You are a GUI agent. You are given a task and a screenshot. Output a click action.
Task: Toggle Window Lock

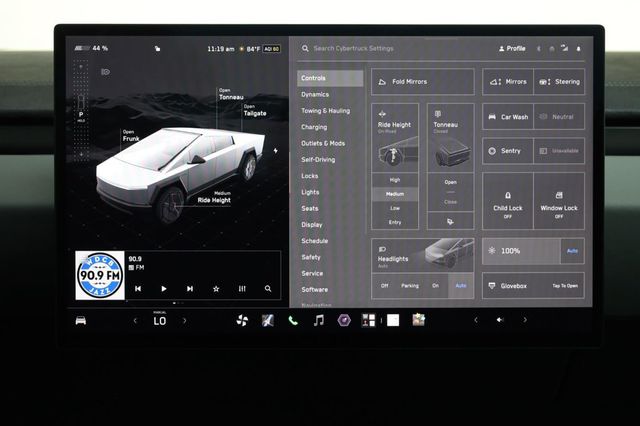pos(559,201)
